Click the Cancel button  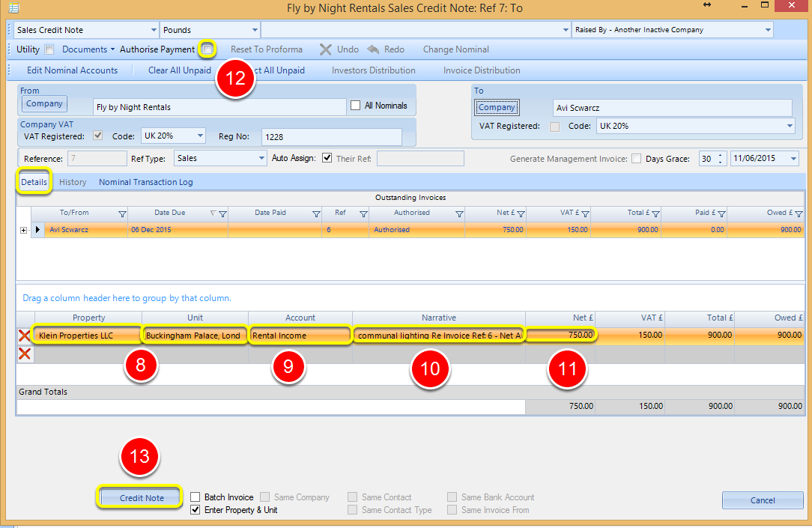763,500
